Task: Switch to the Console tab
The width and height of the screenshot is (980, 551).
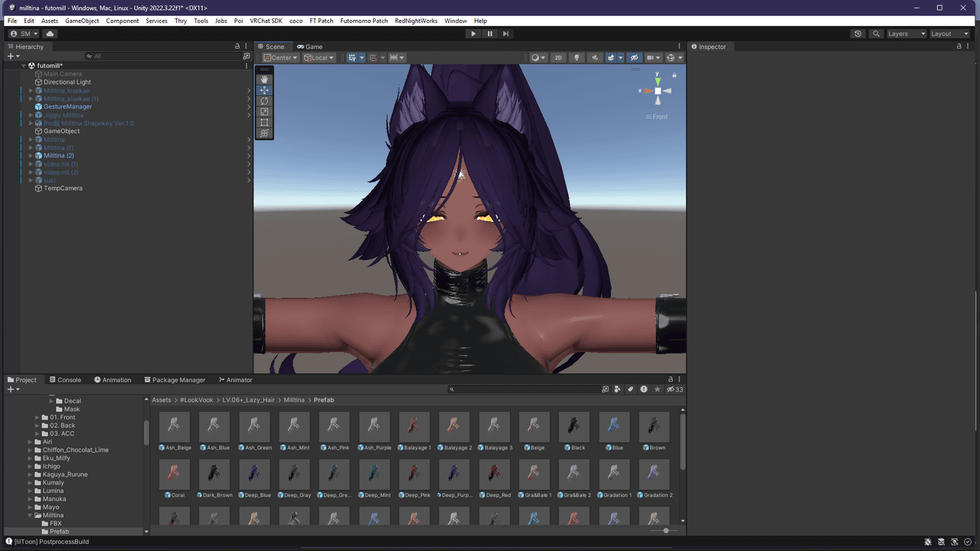Action: point(64,380)
